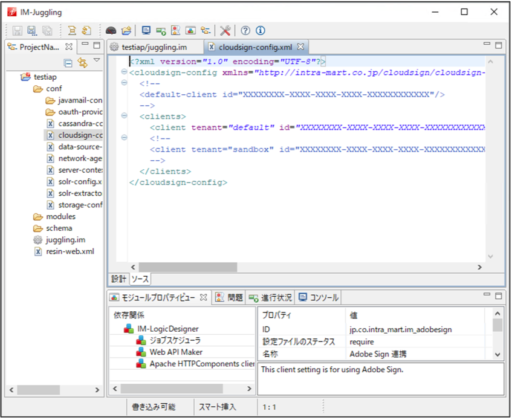Open the ProjectNavigator view menu triangle
This screenshot has width=512, height=420.
(x=97, y=60)
